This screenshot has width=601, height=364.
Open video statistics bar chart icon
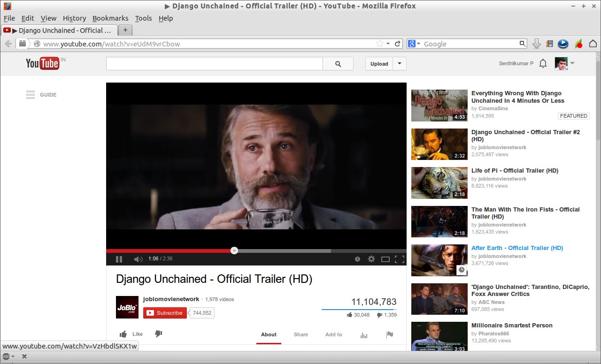coord(364,335)
